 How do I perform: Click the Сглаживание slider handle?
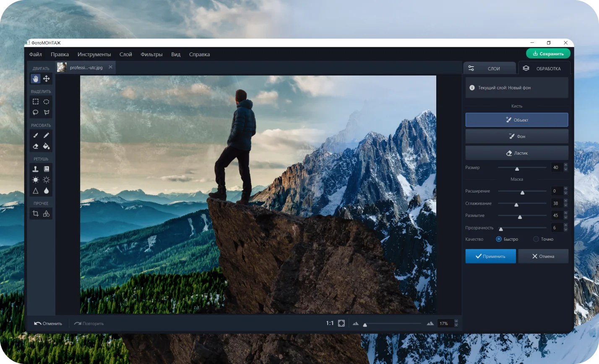pos(516,205)
